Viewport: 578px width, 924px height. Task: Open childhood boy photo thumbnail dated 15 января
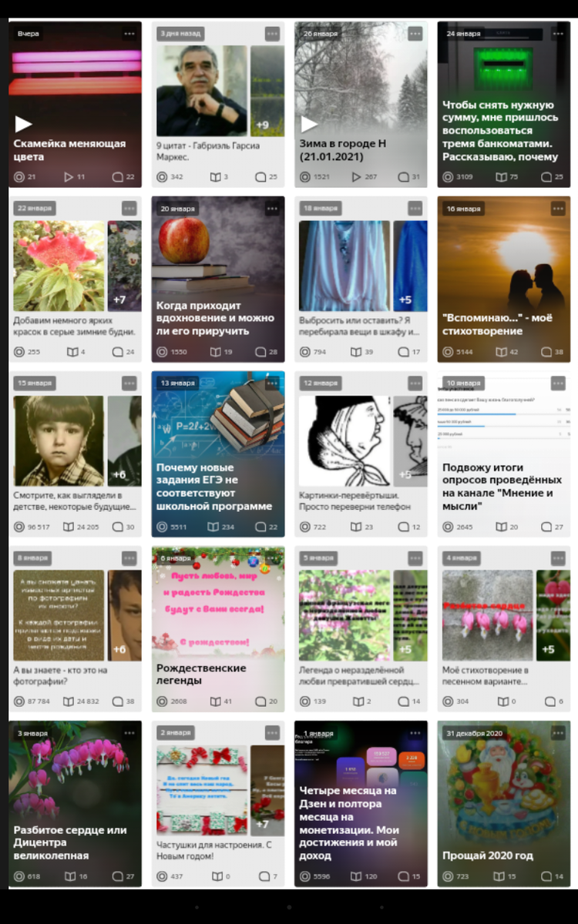tap(59, 441)
